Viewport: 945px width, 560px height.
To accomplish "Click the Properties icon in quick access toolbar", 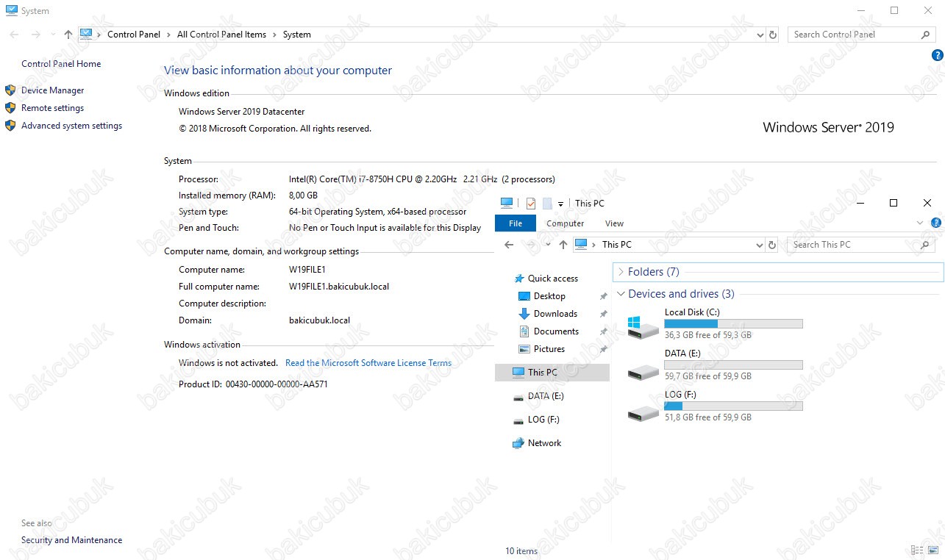I will [x=530, y=204].
